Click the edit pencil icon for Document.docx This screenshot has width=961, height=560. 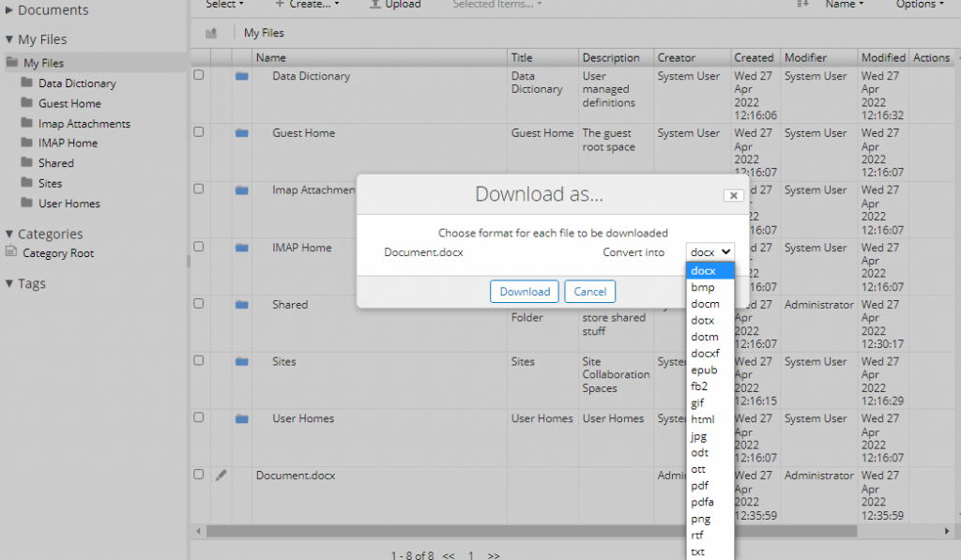221,476
